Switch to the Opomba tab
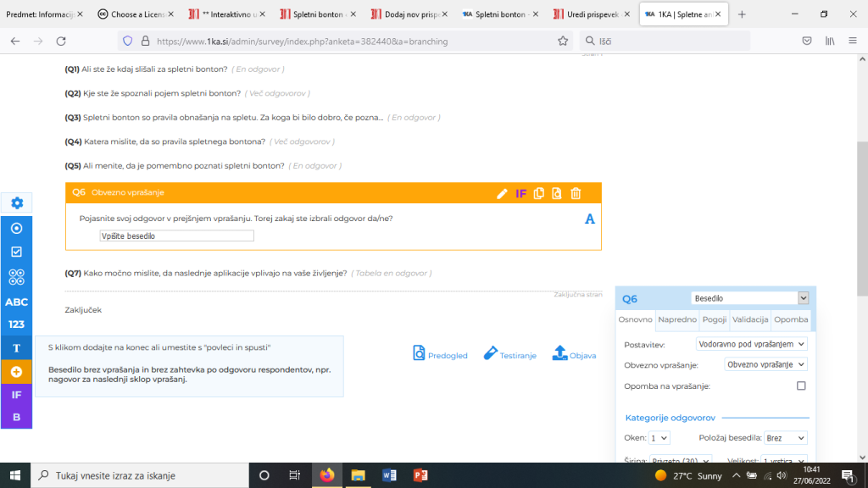 (x=791, y=319)
